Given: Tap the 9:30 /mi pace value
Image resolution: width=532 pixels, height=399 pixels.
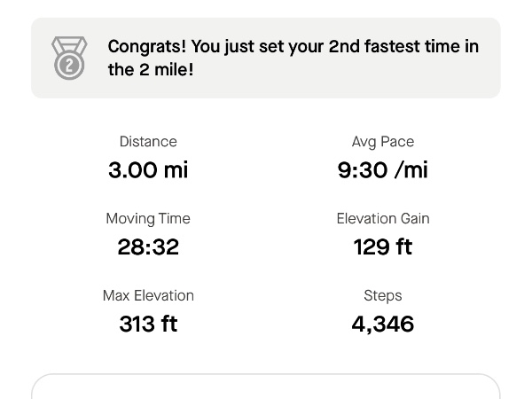Looking at the screenshot, I should pyautogui.click(x=383, y=169).
